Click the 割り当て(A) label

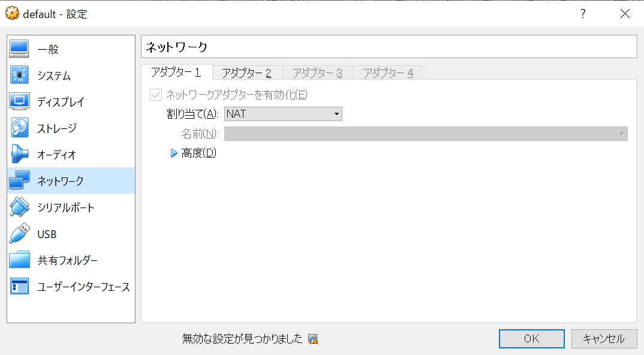click(x=192, y=114)
